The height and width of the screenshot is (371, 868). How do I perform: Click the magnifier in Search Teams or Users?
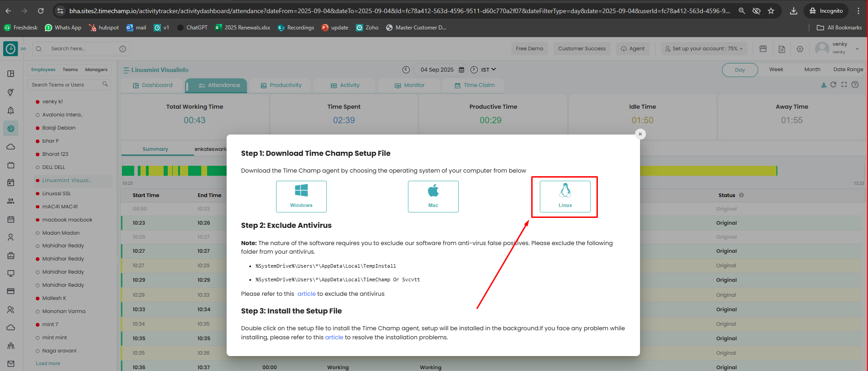pyautogui.click(x=105, y=84)
